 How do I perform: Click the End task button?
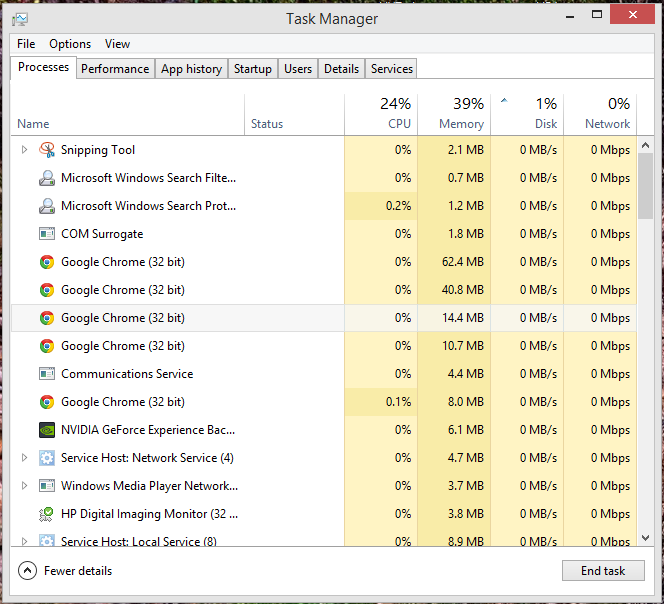click(603, 571)
